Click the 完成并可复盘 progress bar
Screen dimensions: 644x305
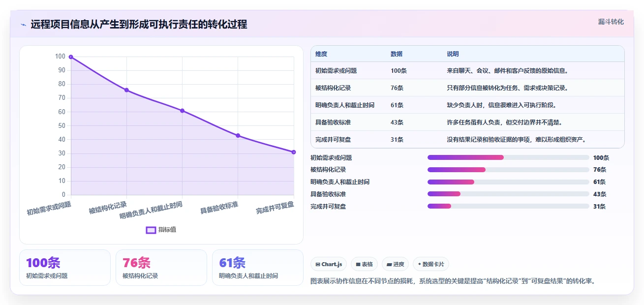(x=508, y=206)
